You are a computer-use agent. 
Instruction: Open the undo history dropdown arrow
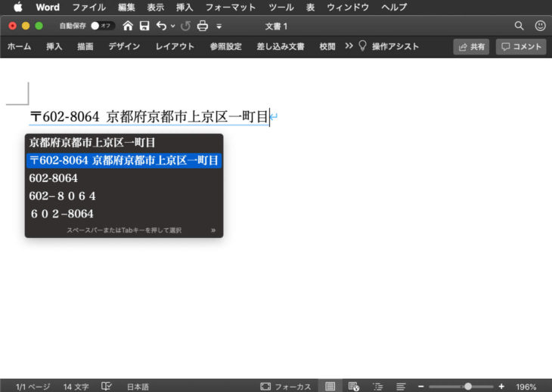tap(173, 26)
